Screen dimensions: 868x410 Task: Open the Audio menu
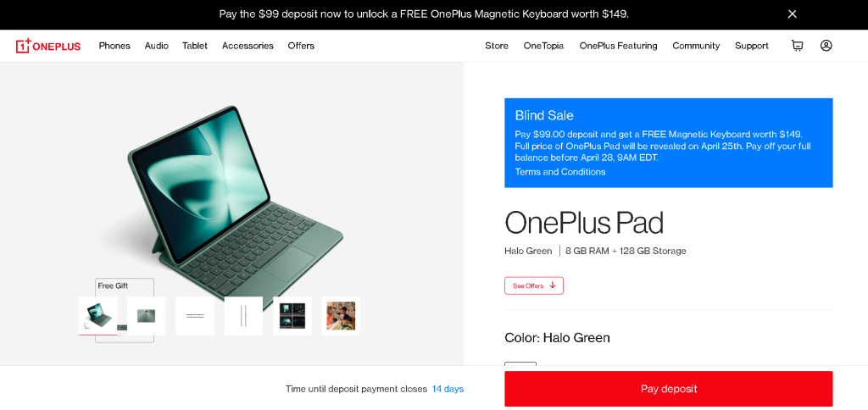(157, 46)
